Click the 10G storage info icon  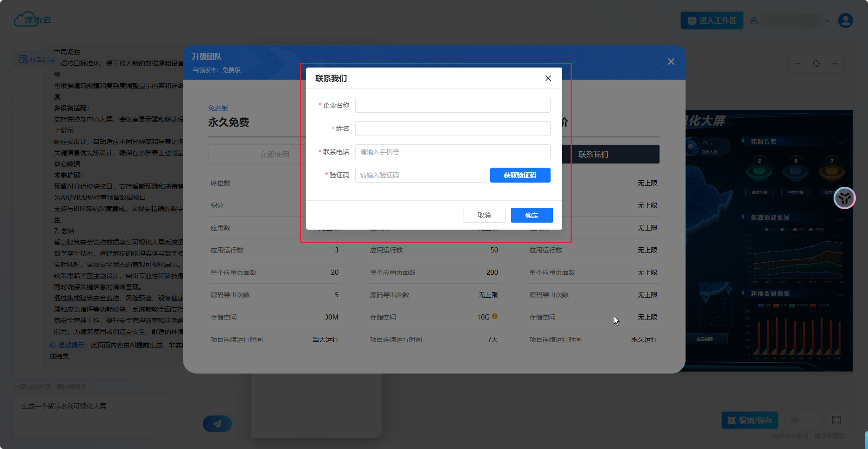[495, 316]
